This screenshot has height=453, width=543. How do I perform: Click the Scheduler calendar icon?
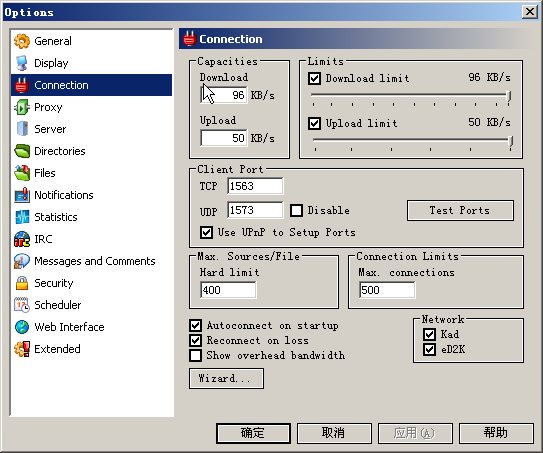[x=22, y=305]
